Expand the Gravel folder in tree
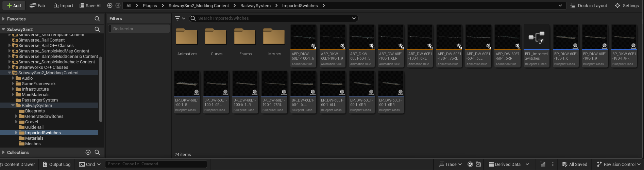Viewport: 644px width, 170px height. (x=16, y=122)
